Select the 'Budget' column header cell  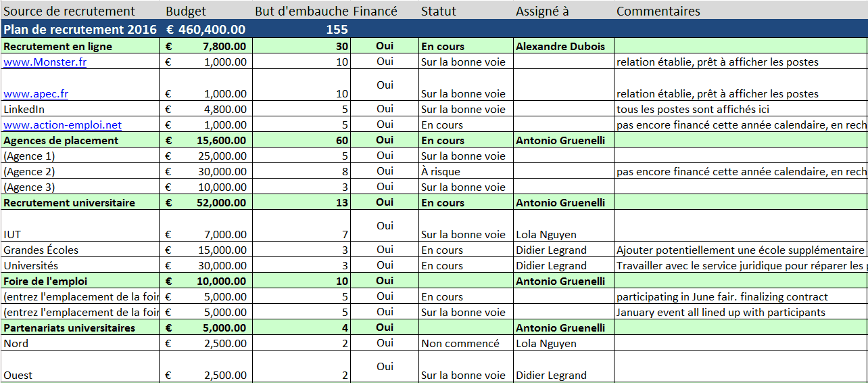(x=186, y=12)
